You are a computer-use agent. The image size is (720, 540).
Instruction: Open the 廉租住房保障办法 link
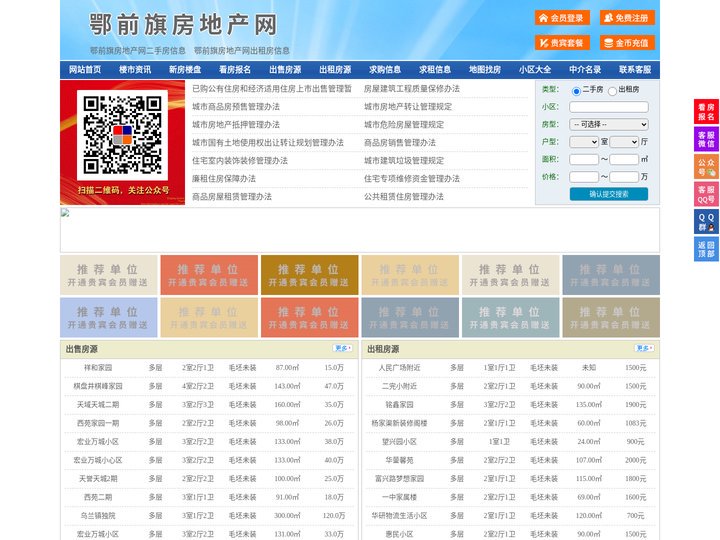click(224, 179)
